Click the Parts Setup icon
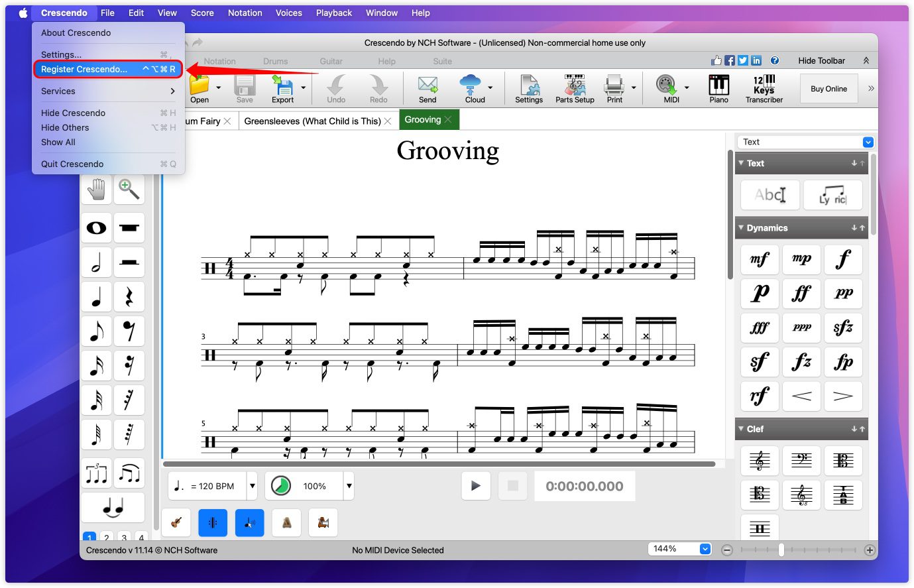The height and width of the screenshot is (588, 914). (575, 89)
